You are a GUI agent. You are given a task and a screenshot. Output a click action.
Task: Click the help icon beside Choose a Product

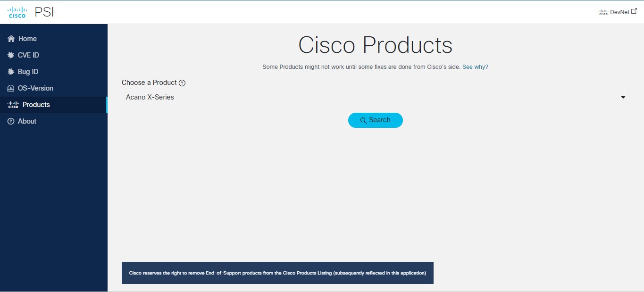point(182,83)
